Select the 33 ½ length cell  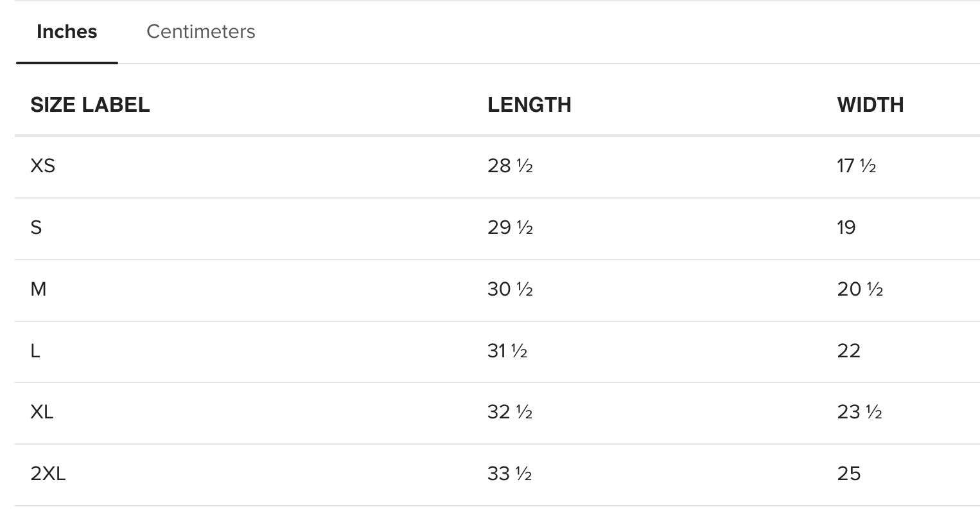509,474
